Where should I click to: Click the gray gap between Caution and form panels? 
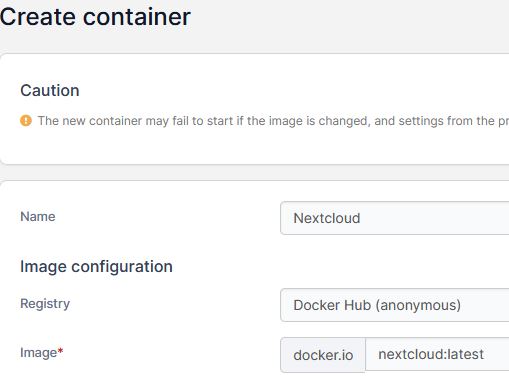point(253,173)
